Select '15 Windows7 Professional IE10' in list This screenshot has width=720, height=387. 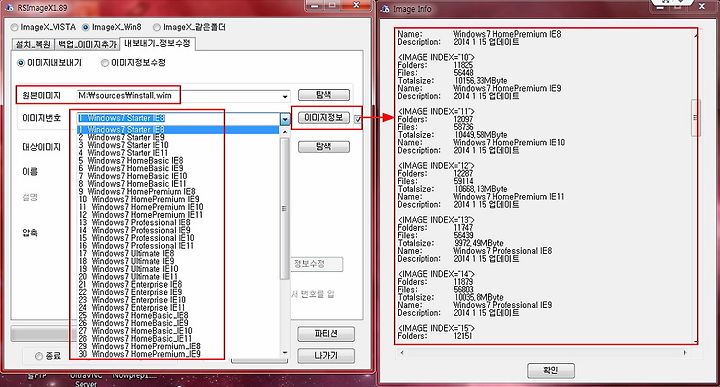tap(178, 238)
